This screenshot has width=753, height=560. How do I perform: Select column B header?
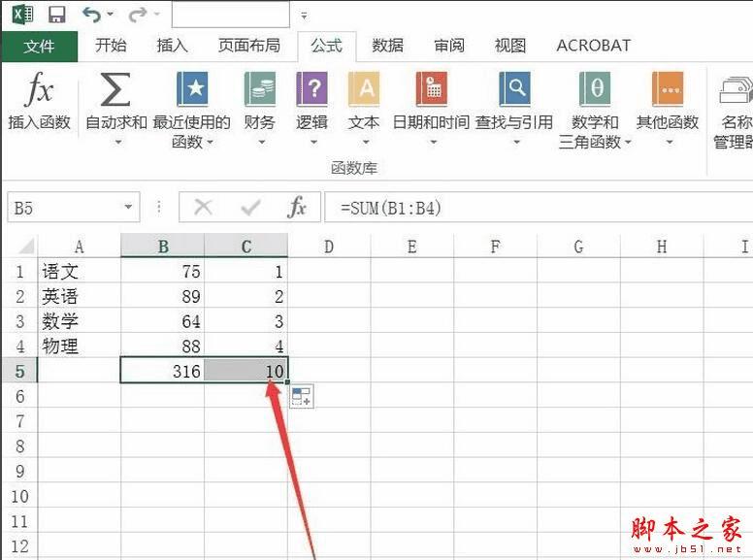tap(163, 247)
